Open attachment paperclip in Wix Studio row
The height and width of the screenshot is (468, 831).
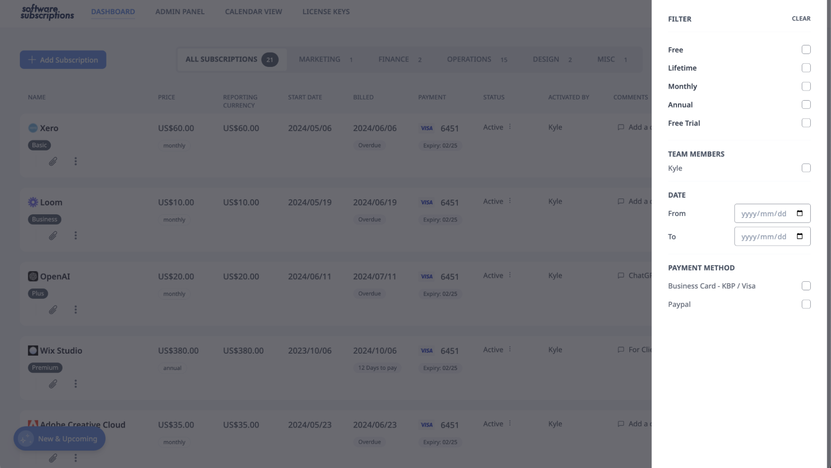pos(53,384)
